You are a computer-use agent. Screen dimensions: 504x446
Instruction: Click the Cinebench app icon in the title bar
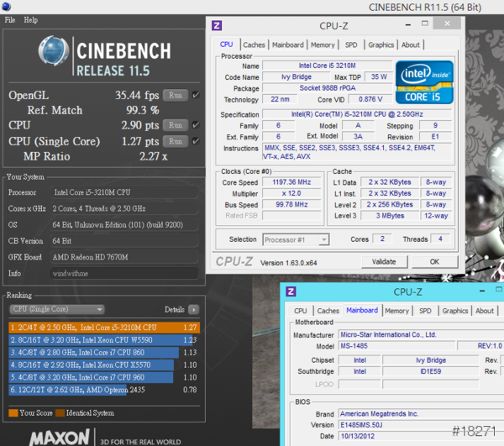click(x=5, y=7)
